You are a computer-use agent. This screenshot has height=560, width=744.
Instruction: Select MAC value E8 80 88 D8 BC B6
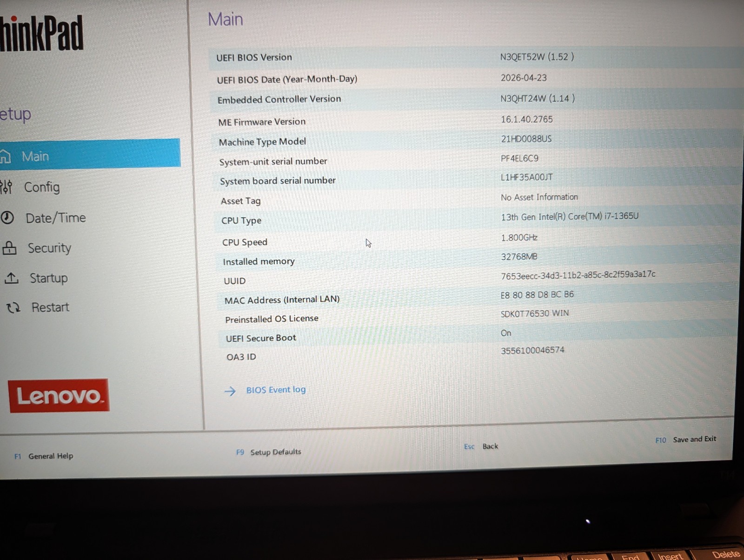(537, 295)
